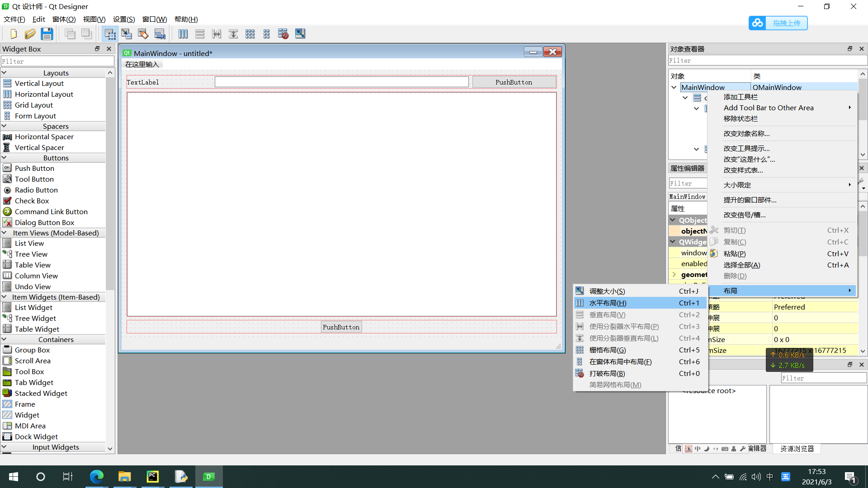Expand the geometry property row
This screenshot has width=868, height=488.
674,275
